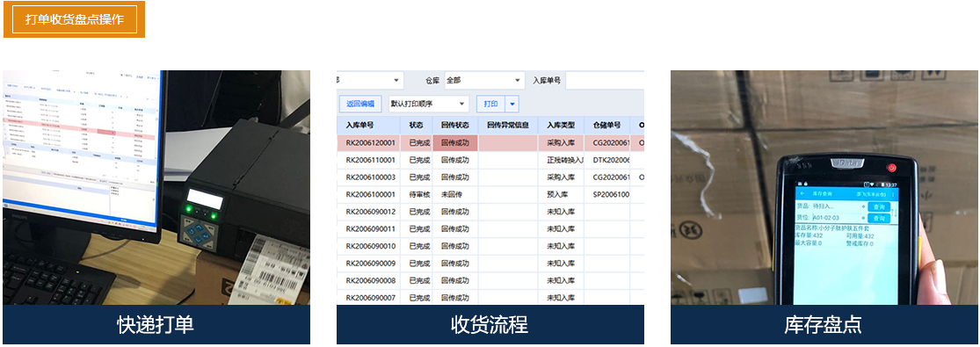Click the SP2006100 storage number cell

tap(606, 194)
